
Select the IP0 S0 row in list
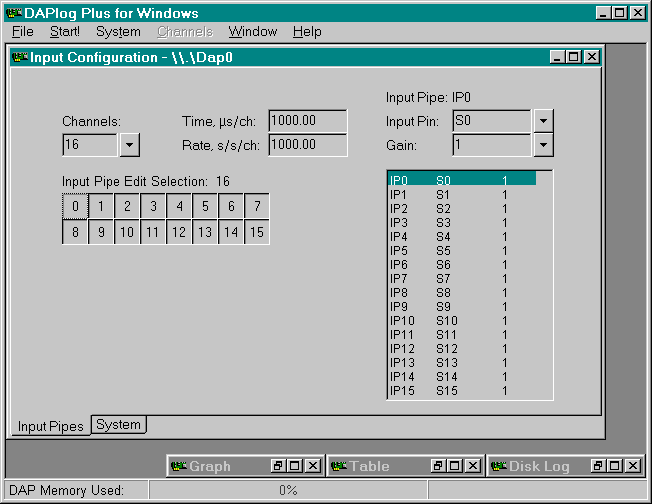462,180
